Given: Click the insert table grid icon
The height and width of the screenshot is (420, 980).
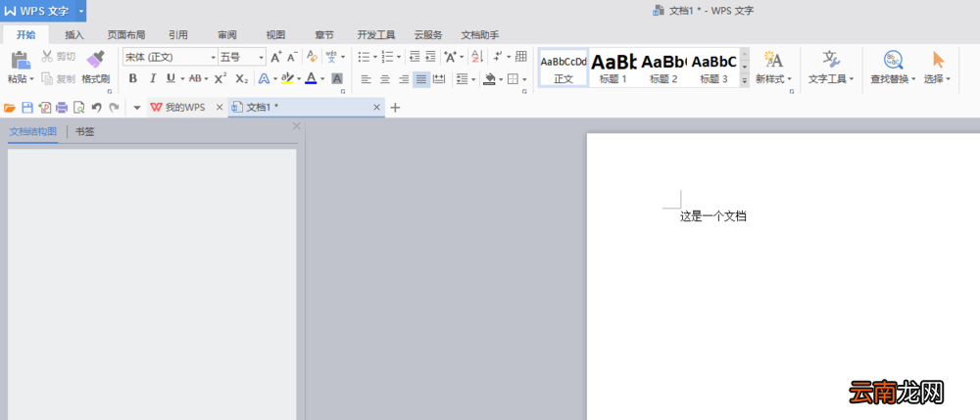Looking at the screenshot, I should tap(520, 57).
